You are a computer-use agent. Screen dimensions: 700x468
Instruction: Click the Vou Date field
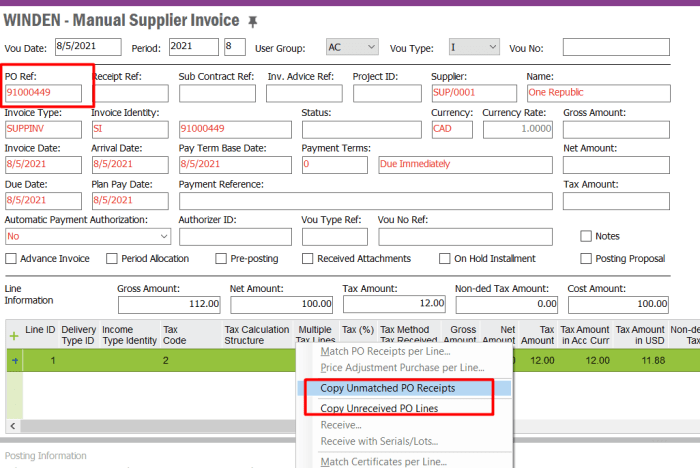(88, 47)
